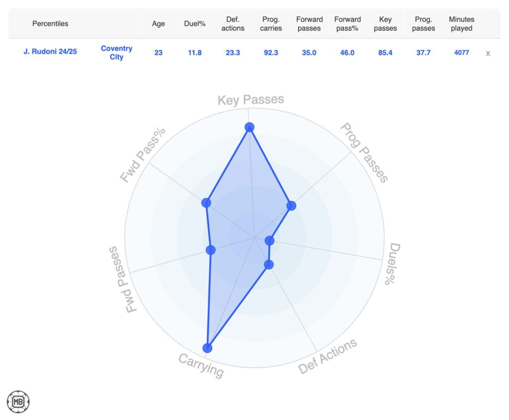509x420 pixels.
Task: Select the Def Actions radar data point
Action: [268, 264]
